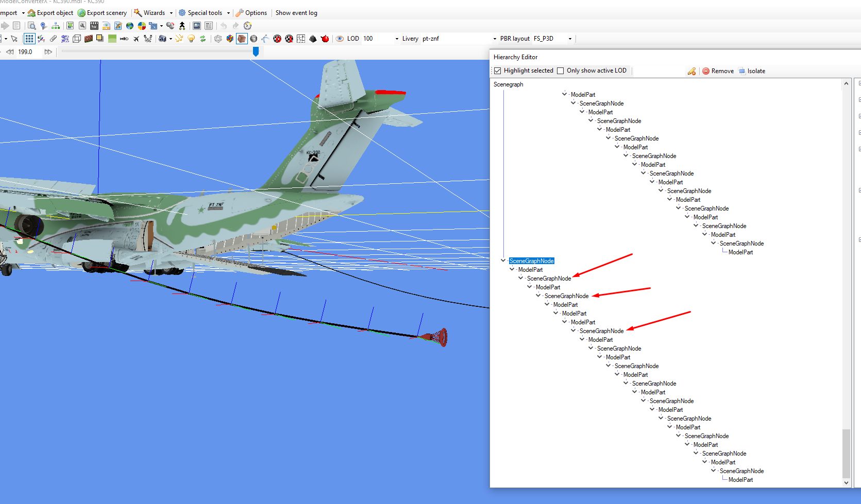This screenshot has width=861, height=504.
Task: Click the Isolate button
Action: point(752,71)
